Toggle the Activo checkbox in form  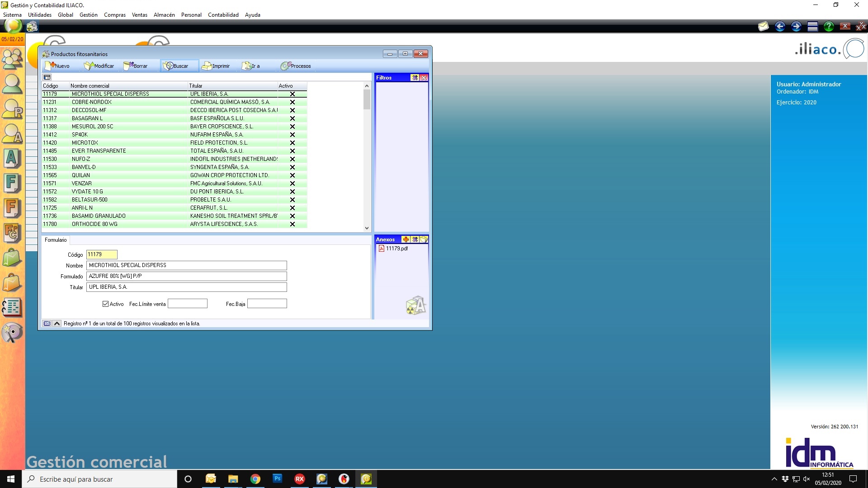click(105, 304)
